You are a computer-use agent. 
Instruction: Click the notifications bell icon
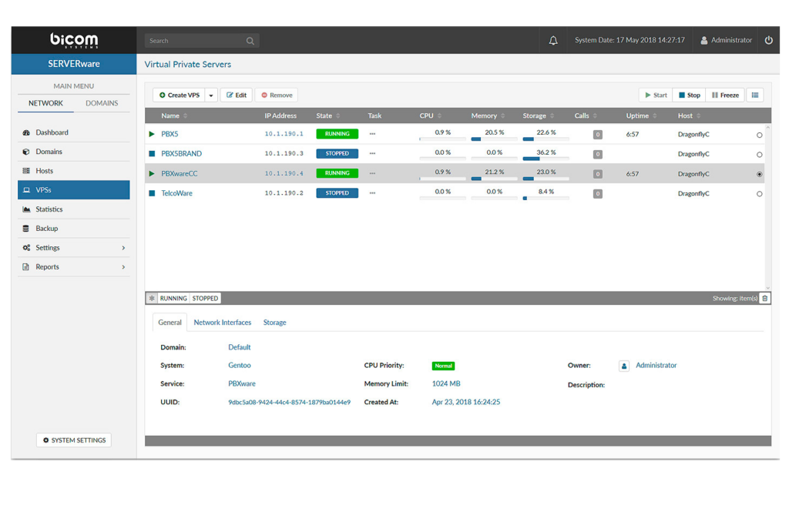point(553,41)
